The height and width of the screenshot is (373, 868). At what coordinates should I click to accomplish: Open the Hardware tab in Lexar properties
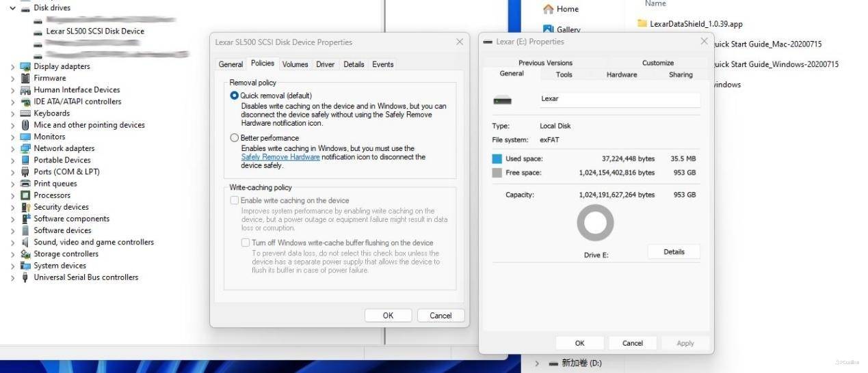click(621, 74)
